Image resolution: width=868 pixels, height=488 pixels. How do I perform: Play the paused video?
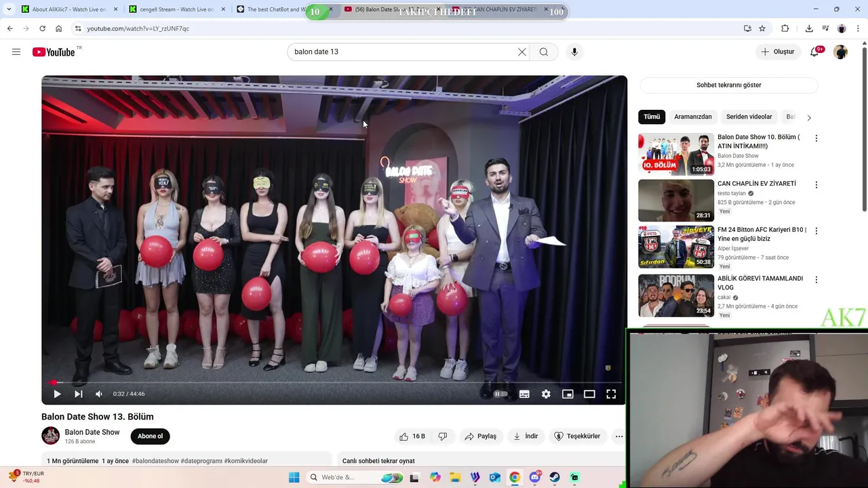(57, 394)
